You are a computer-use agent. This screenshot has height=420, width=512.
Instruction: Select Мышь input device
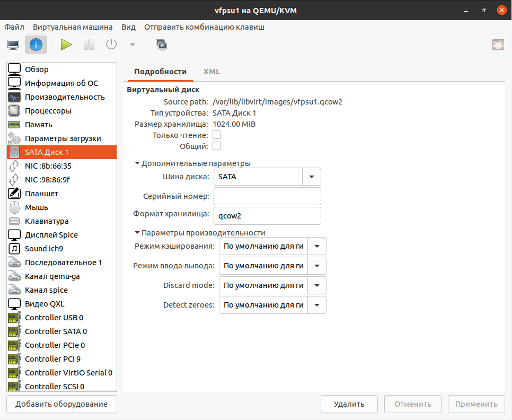(x=61, y=207)
